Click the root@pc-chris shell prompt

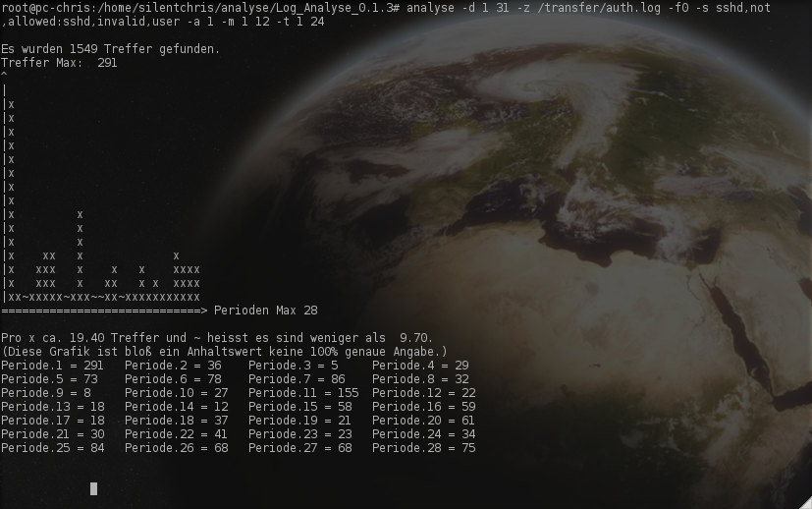tap(201, 8)
